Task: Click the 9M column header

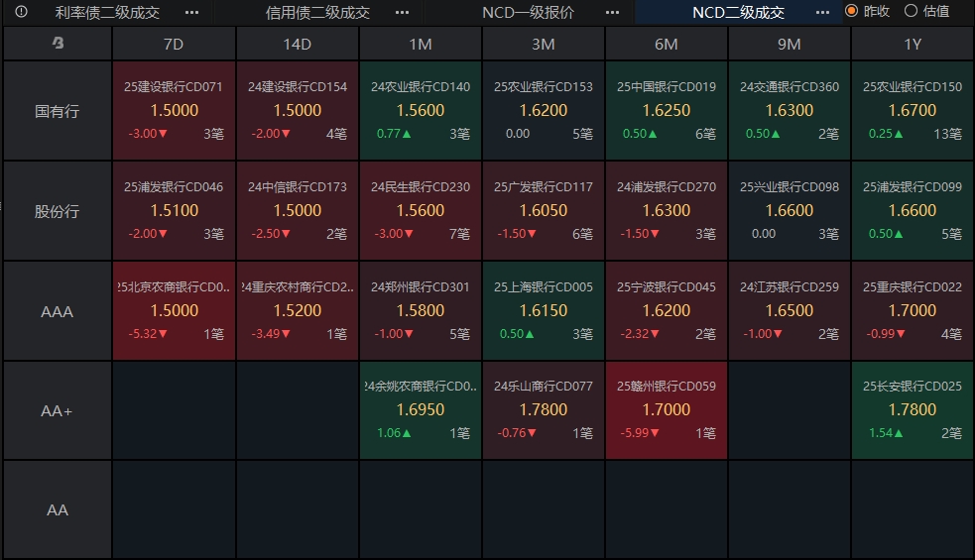Action: pyautogui.click(x=790, y=44)
